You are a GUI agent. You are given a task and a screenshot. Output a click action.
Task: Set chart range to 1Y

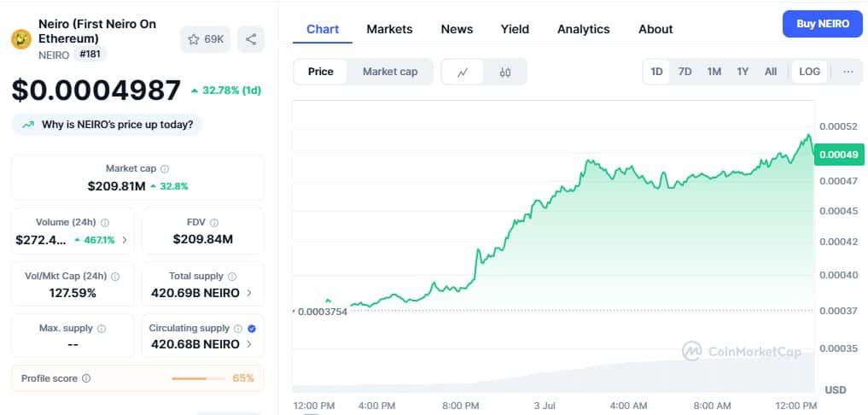(743, 72)
